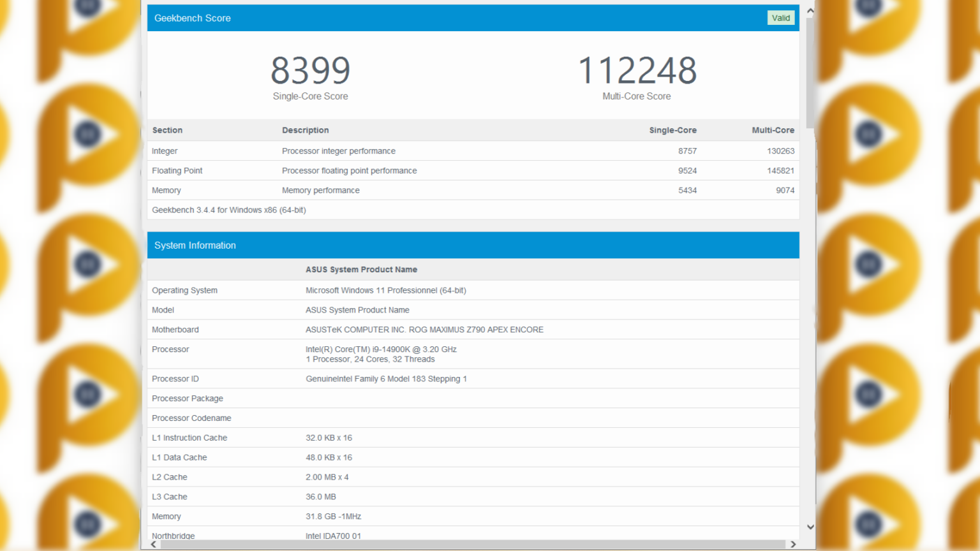This screenshot has height=551, width=980.
Task: Select the Single-Core Score value 8399
Action: [x=311, y=70]
